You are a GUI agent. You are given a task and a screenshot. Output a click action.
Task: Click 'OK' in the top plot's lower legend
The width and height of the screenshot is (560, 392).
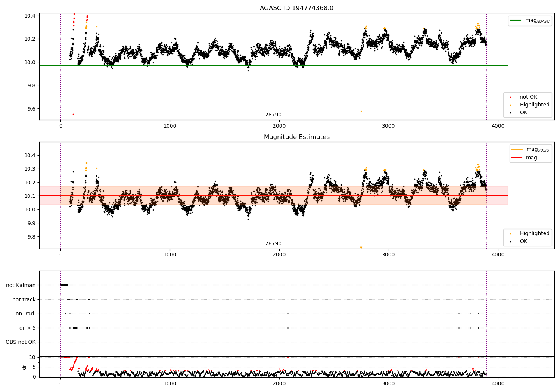click(523, 113)
